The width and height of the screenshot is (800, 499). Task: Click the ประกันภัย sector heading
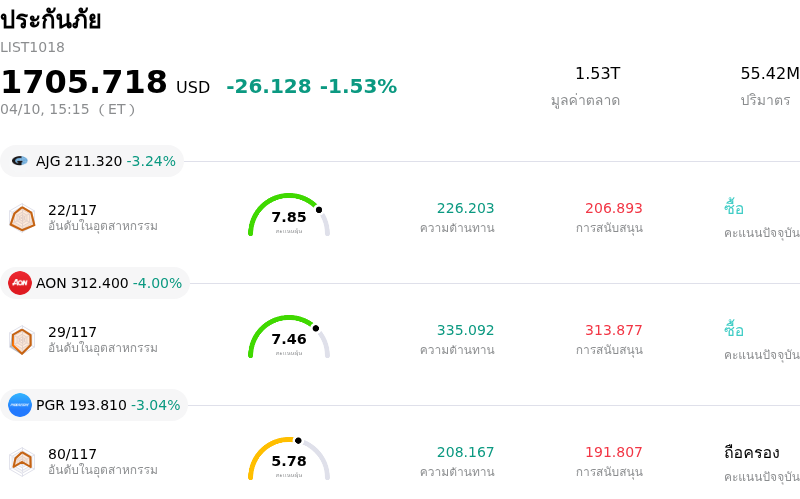(x=51, y=20)
